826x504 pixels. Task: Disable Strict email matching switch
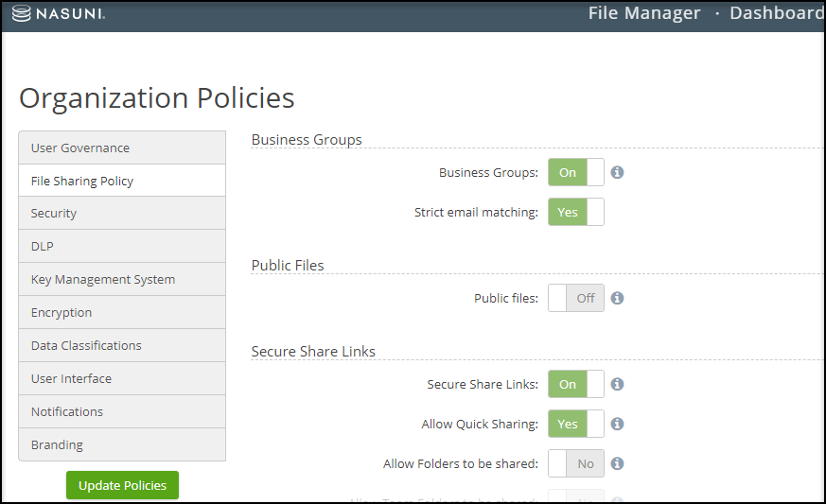[x=576, y=213]
